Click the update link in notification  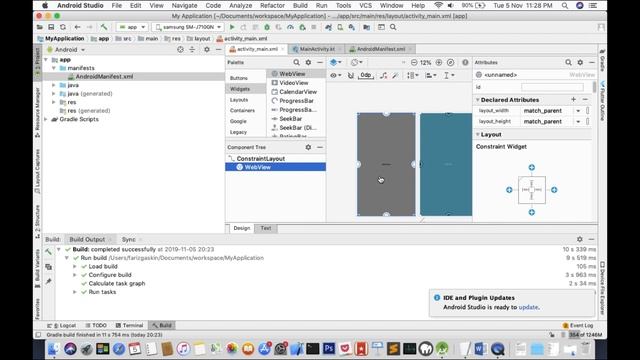point(528,307)
